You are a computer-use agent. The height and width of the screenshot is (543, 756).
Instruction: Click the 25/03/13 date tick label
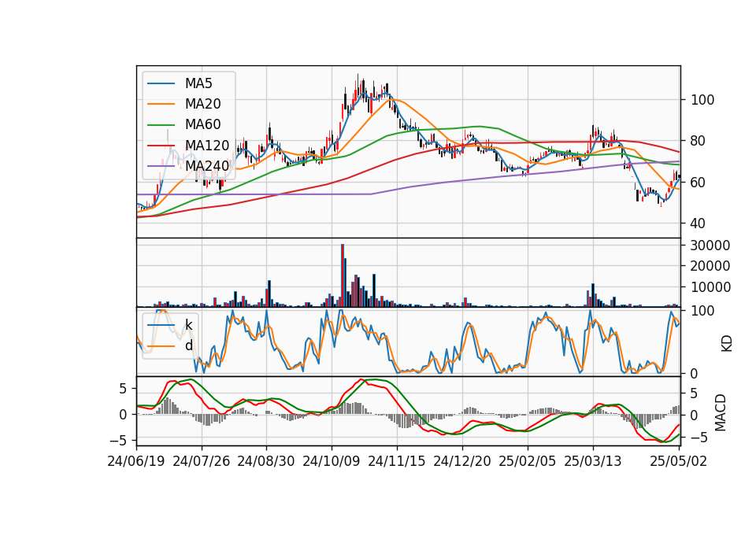point(593,461)
